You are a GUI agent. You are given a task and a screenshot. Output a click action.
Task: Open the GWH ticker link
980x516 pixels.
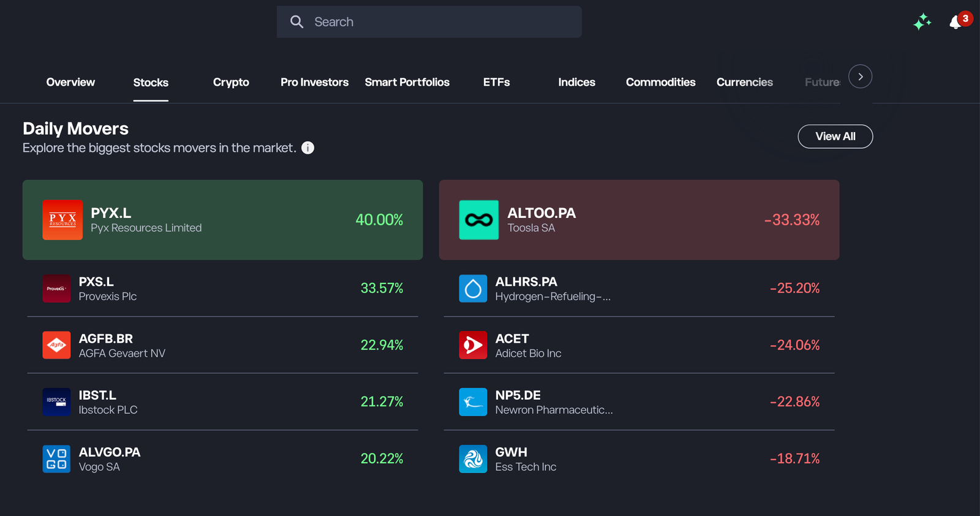coord(511,452)
